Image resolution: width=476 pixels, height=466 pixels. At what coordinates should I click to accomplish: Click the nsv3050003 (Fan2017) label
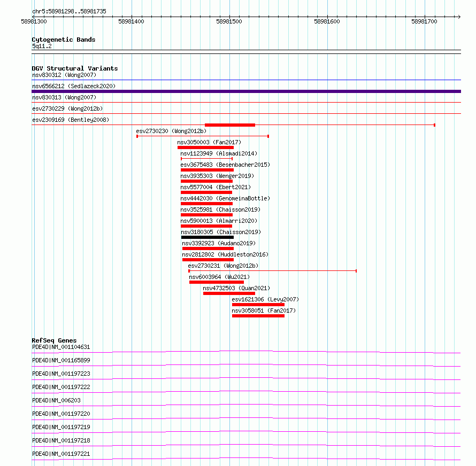click(x=209, y=142)
